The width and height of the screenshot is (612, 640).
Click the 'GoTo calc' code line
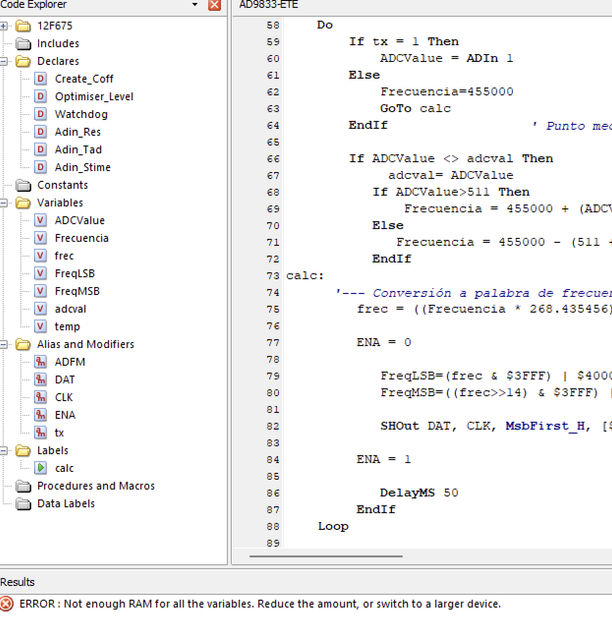point(416,109)
